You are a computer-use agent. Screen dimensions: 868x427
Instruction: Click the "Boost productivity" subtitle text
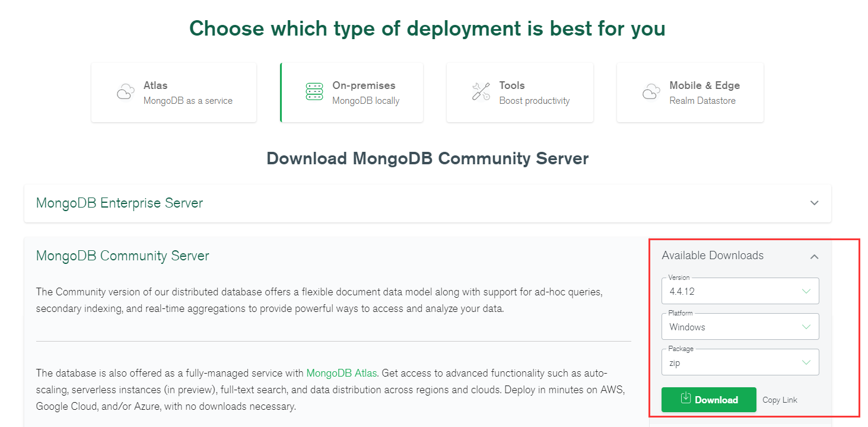click(535, 101)
